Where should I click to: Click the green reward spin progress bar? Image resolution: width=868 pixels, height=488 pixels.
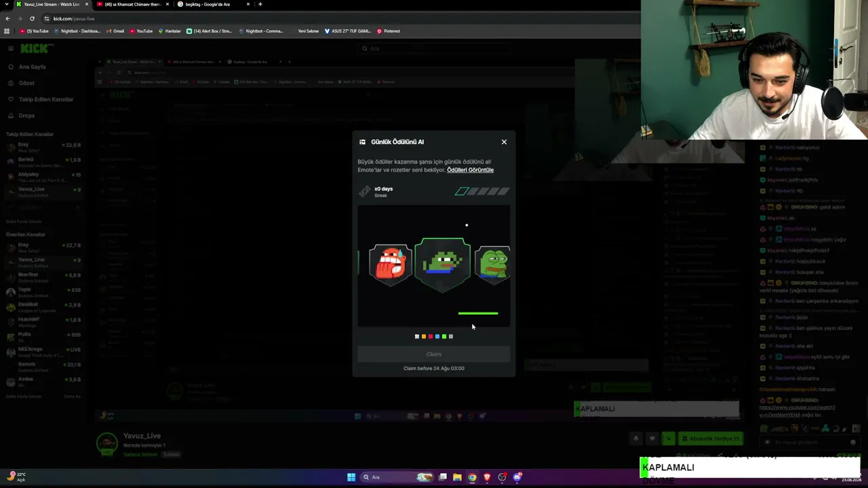(478, 313)
